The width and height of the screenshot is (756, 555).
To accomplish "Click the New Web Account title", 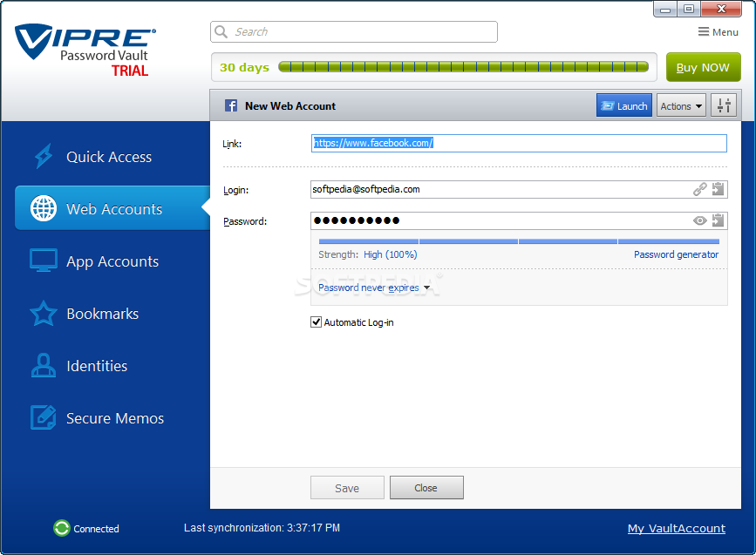I will 290,106.
